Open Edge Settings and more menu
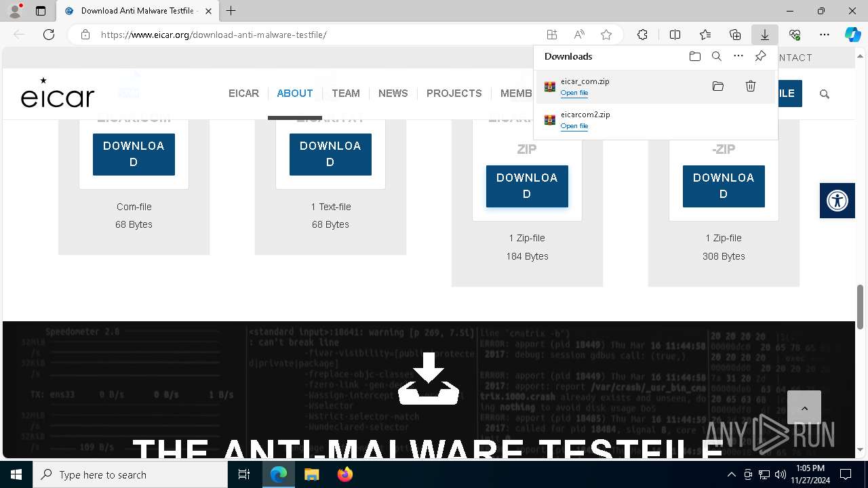Image resolution: width=868 pixels, height=488 pixels. [x=825, y=35]
